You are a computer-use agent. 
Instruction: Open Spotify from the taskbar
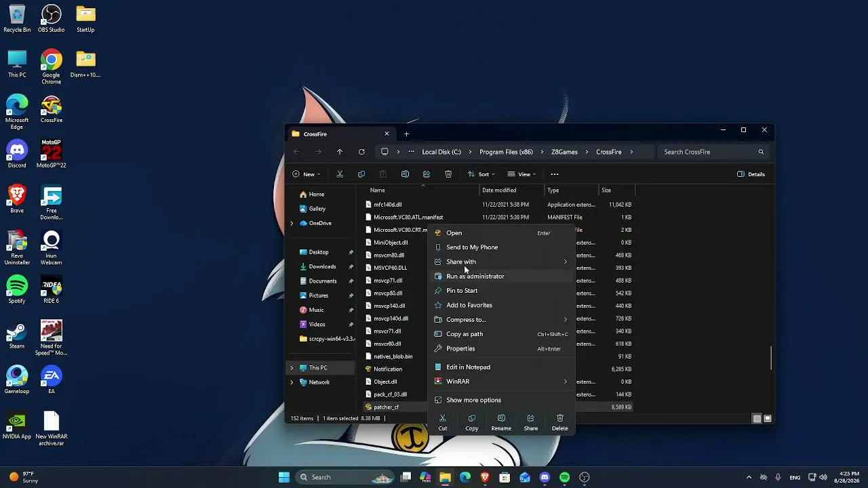pos(565,477)
